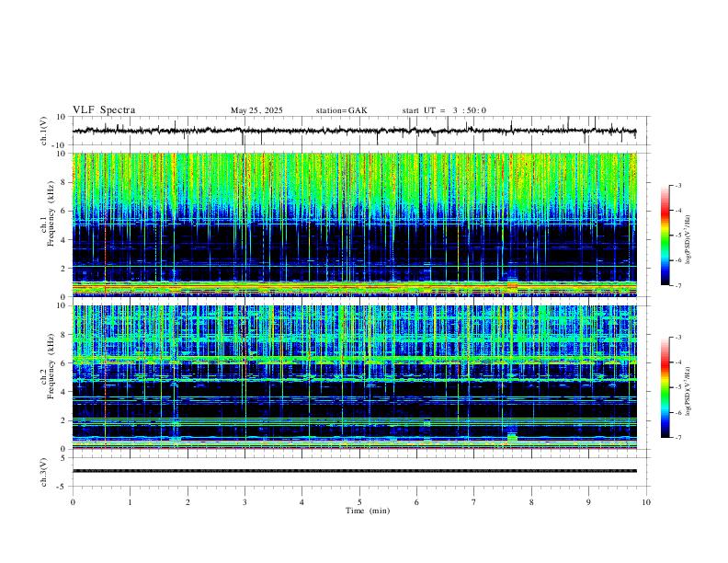Click upper colorbar "log(PSD)(V²/Hz)" label

[x=688, y=240]
